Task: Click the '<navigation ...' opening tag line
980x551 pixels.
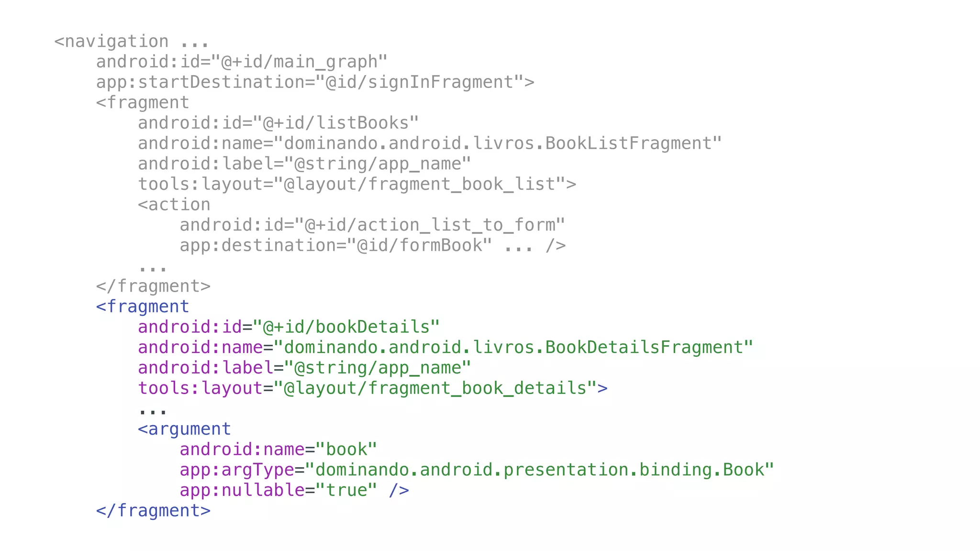Action: pyautogui.click(x=132, y=42)
